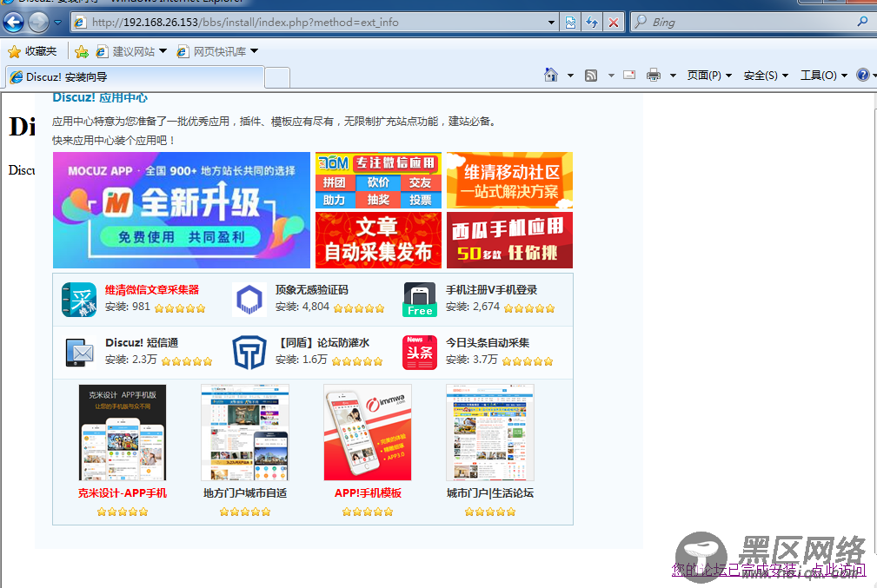Image resolution: width=877 pixels, height=588 pixels.
Task: Expand the Home button dropdown arrow
Action: tap(570, 76)
